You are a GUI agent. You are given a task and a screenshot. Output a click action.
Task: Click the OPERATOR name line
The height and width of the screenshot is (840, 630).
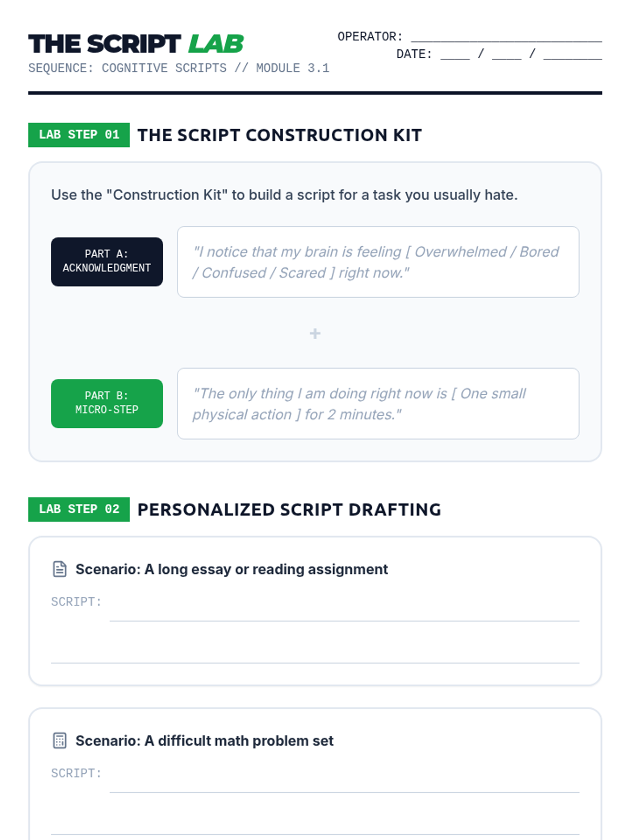click(x=507, y=37)
